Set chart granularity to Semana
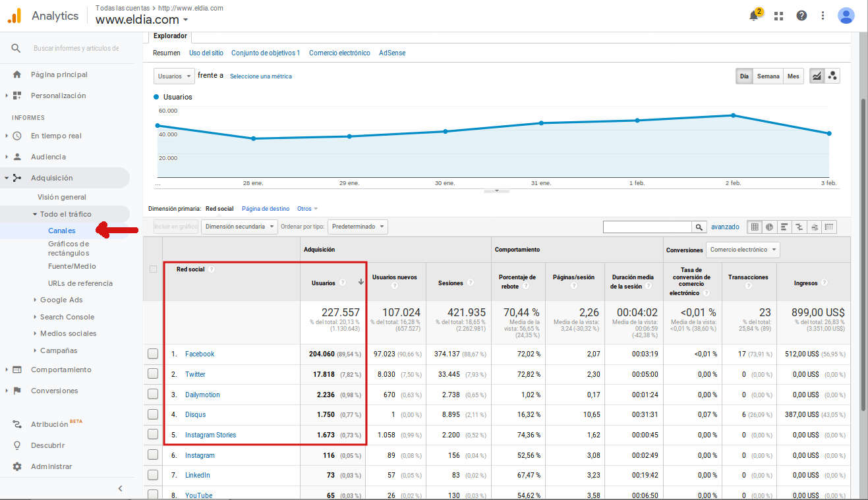This screenshot has height=500, width=868. (x=768, y=76)
